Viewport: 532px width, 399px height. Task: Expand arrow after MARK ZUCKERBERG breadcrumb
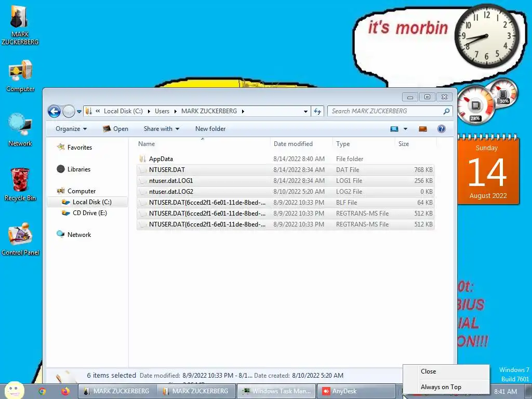pos(243,111)
